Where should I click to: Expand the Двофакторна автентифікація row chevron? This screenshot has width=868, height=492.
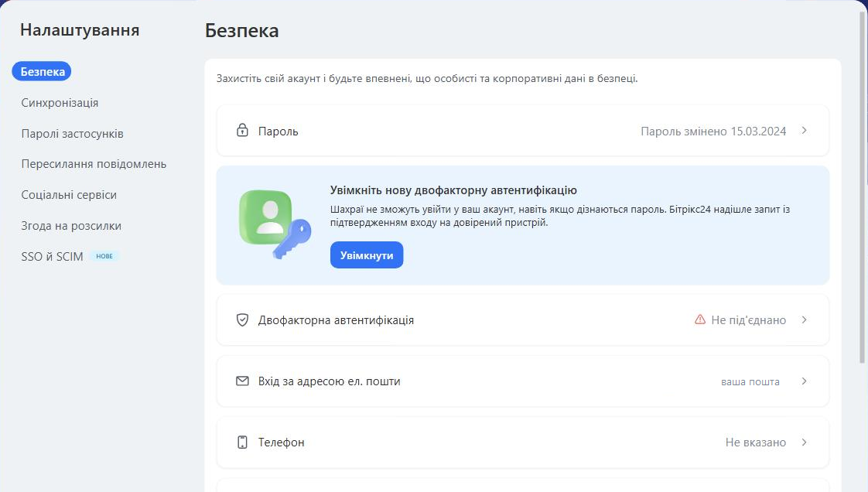tap(805, 320)
